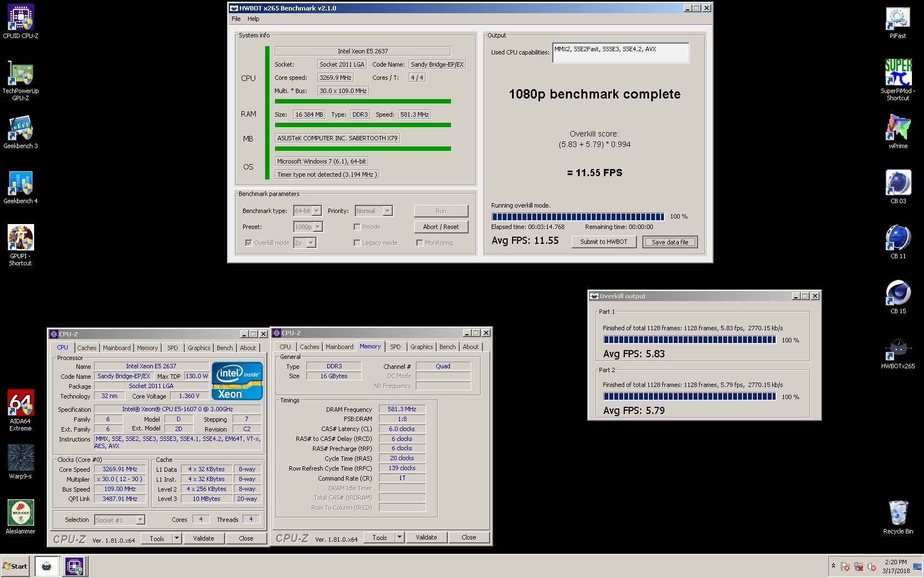Viewport: 924px width, 578px height.
Task: Open the File menu in HWBOT x265
Action: [x=236, y=19]
